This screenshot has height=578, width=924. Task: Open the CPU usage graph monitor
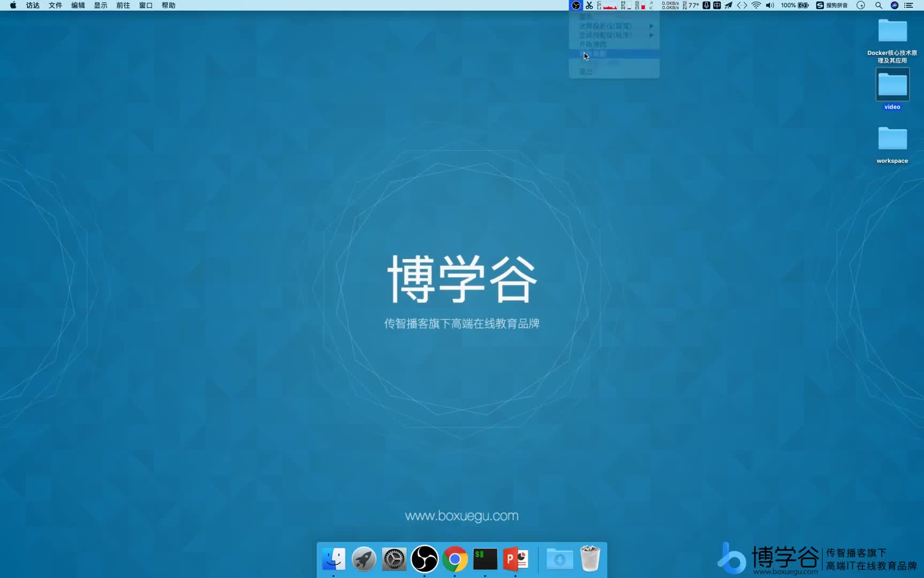pos(607,5)
